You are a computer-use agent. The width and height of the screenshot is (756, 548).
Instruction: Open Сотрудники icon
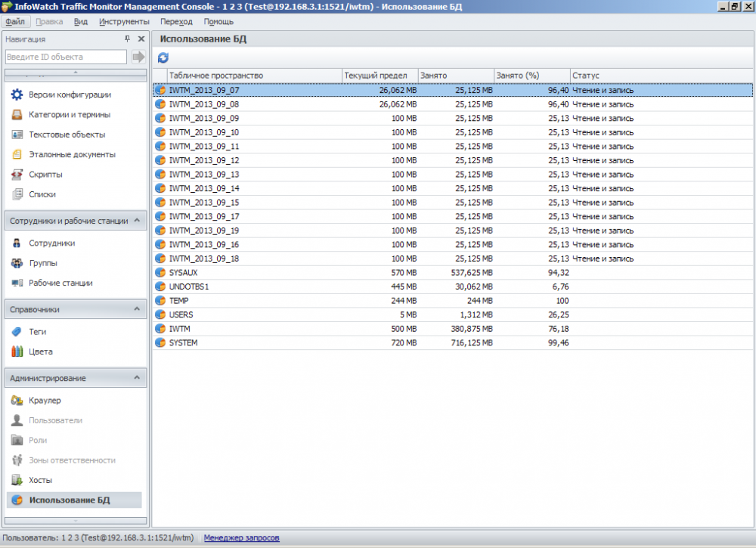(x=17, y=243)
